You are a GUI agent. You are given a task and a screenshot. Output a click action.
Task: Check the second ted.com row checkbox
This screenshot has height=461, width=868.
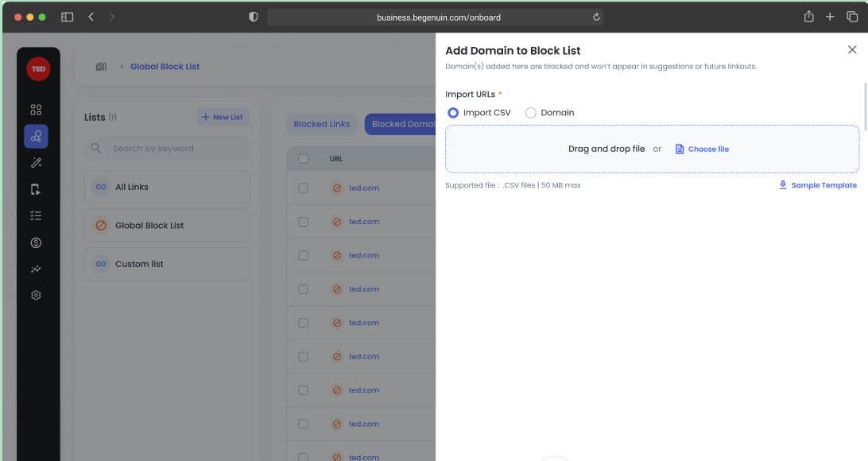[304, 222]
